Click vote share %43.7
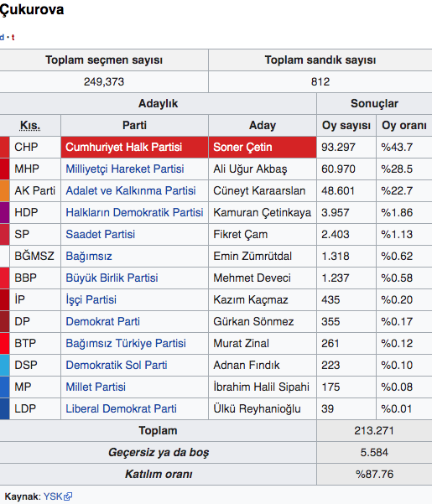The height and width of the screenshot is (504, 432). (397, 148)
